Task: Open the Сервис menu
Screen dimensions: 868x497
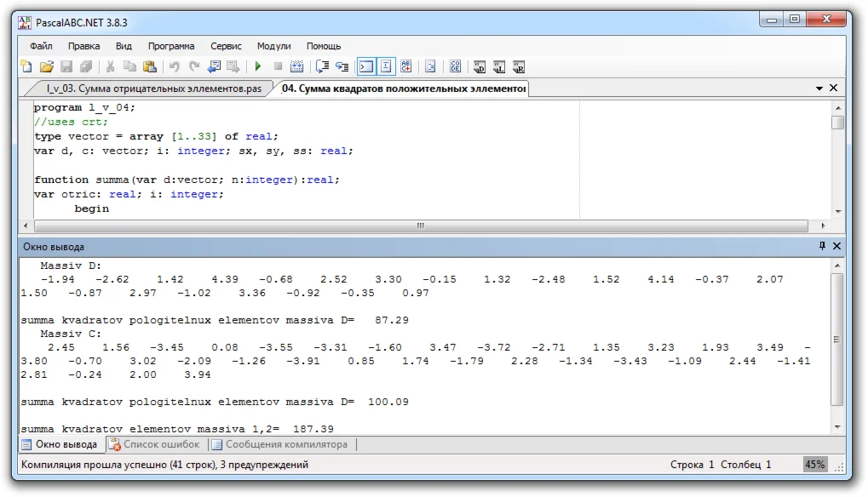Action: 226,46
